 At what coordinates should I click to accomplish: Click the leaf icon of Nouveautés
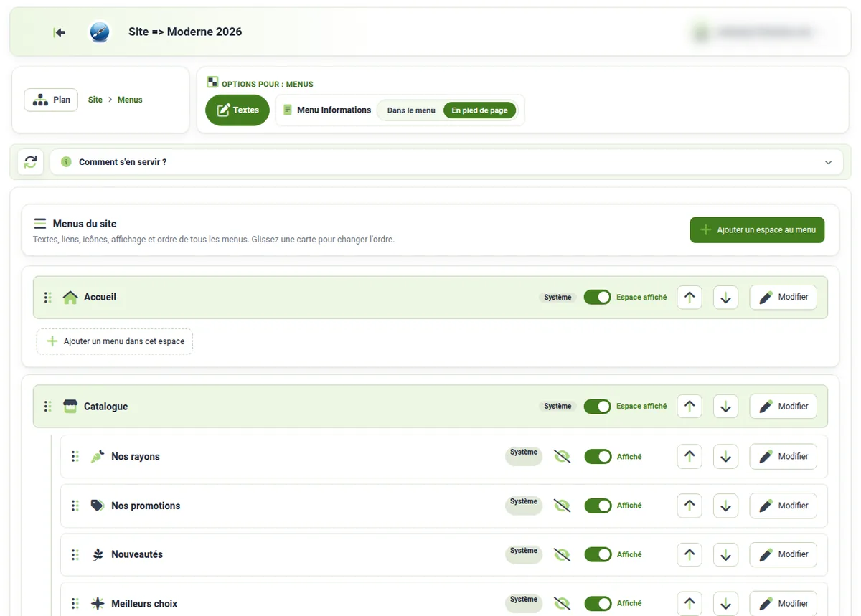click(x=98, y=554)
